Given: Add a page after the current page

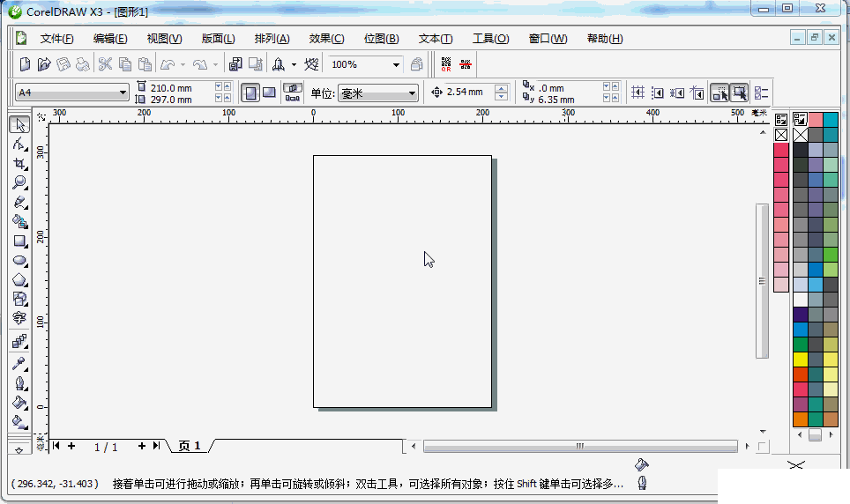Looking at the screenshot, I should click(x=141, y=446).
